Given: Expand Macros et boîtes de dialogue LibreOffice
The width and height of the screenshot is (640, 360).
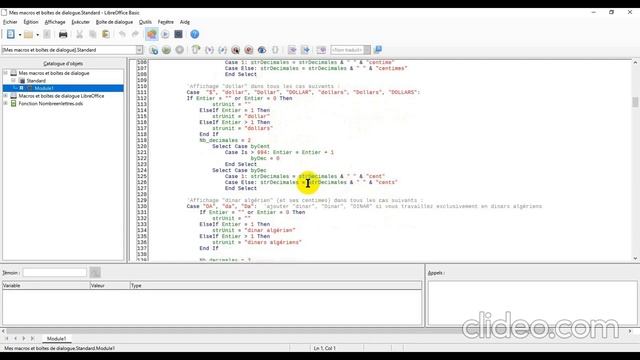Looking at the screenshot, I should [6, 96].
